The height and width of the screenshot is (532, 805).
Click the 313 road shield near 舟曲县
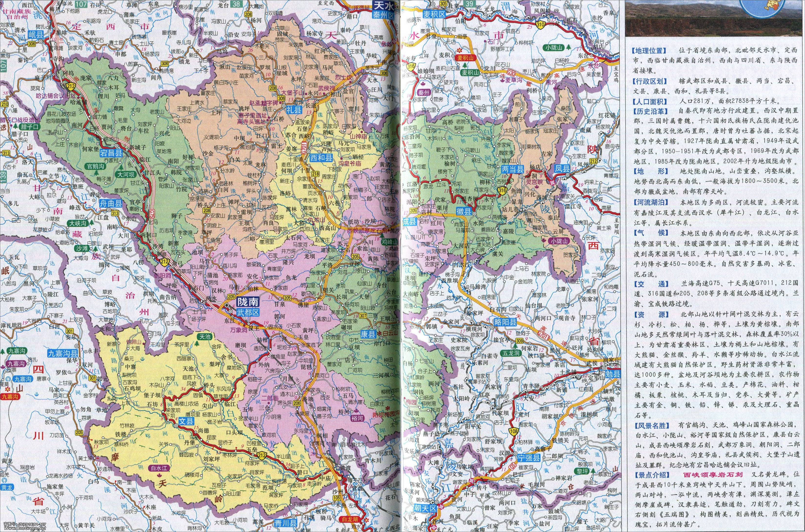[x=115, y=213]
